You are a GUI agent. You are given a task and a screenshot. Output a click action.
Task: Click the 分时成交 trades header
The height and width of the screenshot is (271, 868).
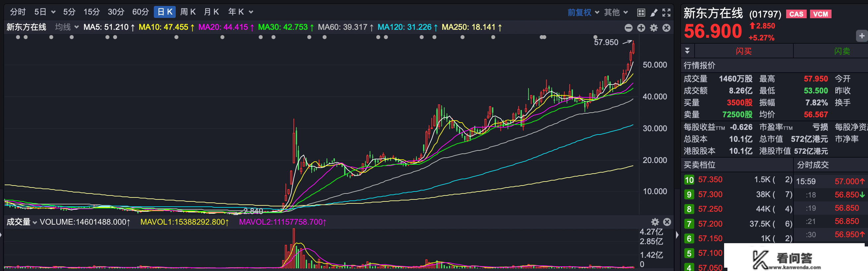tap(812, 165)
